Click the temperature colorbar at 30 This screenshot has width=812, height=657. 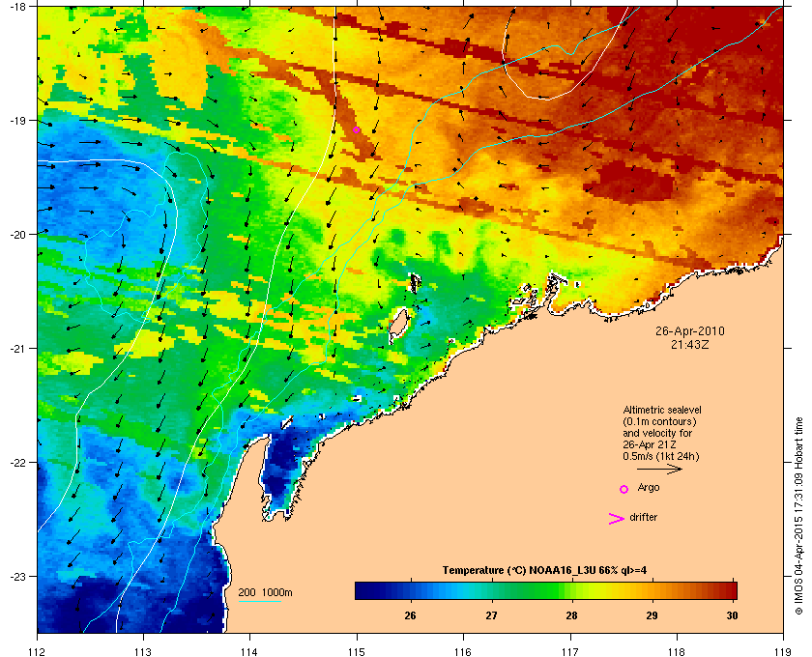tap(733, 590)
